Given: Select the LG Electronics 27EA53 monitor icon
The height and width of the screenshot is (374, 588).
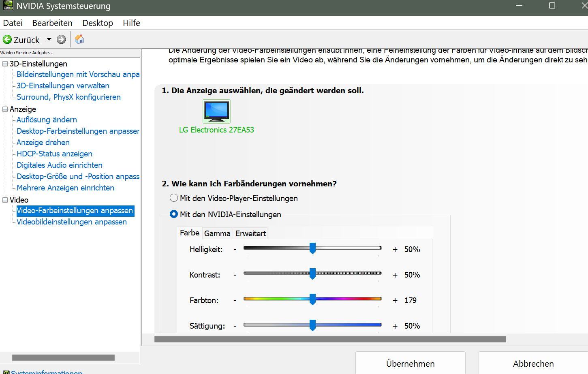Looking at the screenshot, I should [216, 111].
